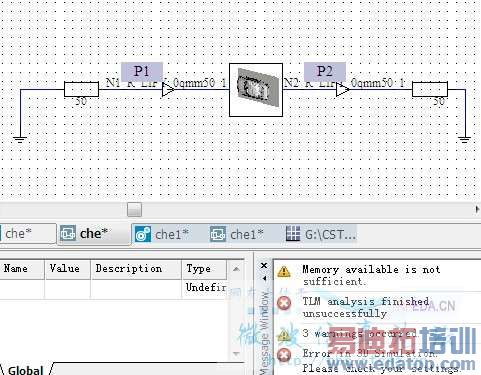Switch to the bold che* schematic tab
This screenshot has width=481, height=375.
coord(93,234)
